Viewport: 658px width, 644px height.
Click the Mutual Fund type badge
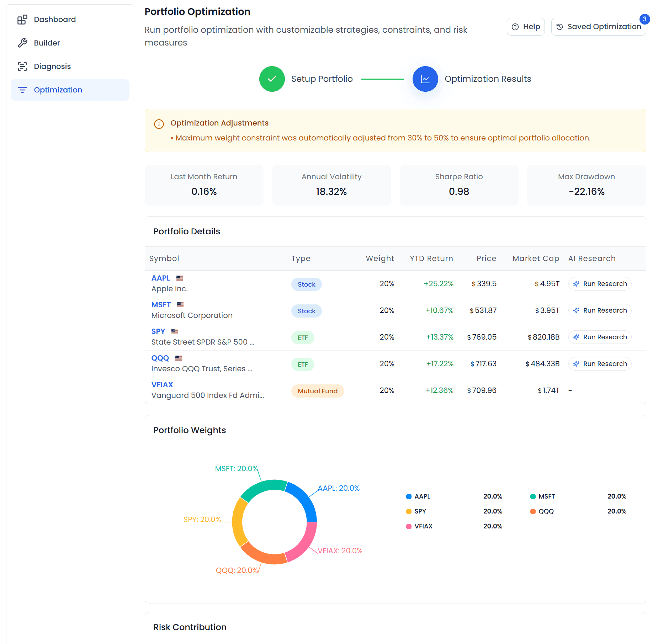tap(318, 391)
